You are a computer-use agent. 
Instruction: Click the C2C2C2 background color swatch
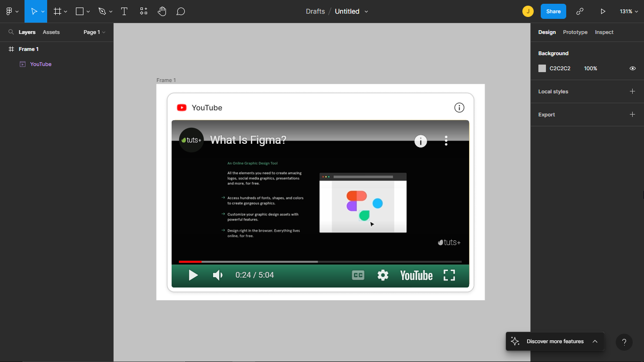[542, 68]
